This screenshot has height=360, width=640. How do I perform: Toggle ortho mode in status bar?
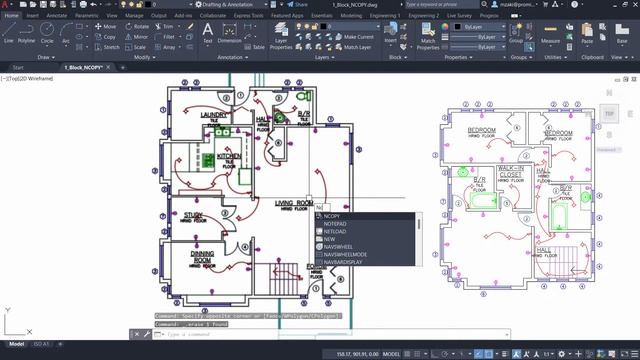click(436, 354)
